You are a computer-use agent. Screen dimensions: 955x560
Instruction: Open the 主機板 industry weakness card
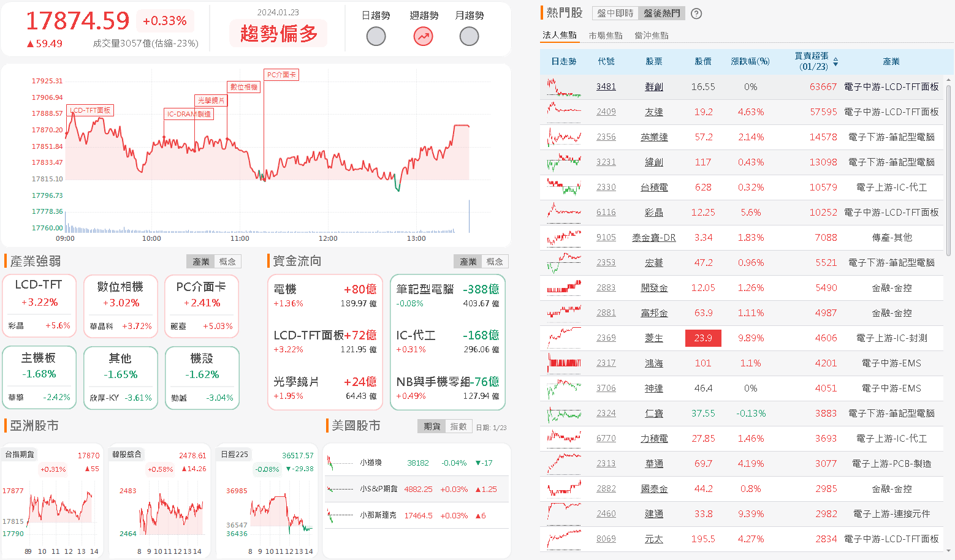pos(39,377)
